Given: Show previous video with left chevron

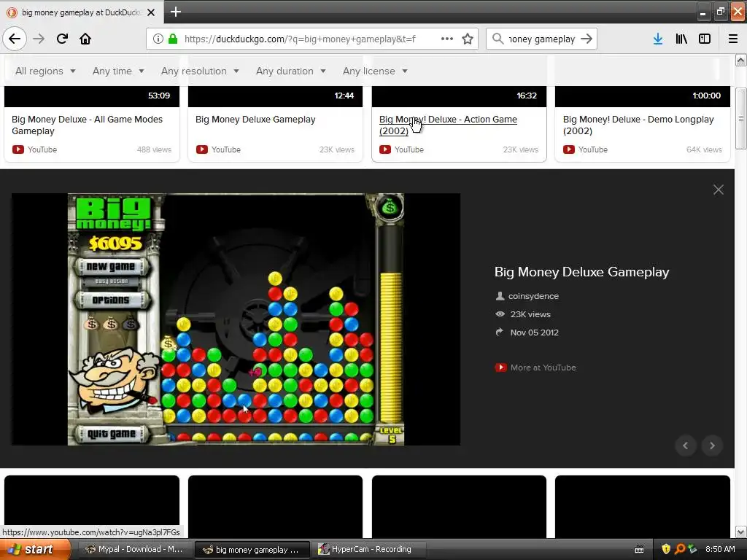Looking at the screenshot, I should tap(686, 446).
